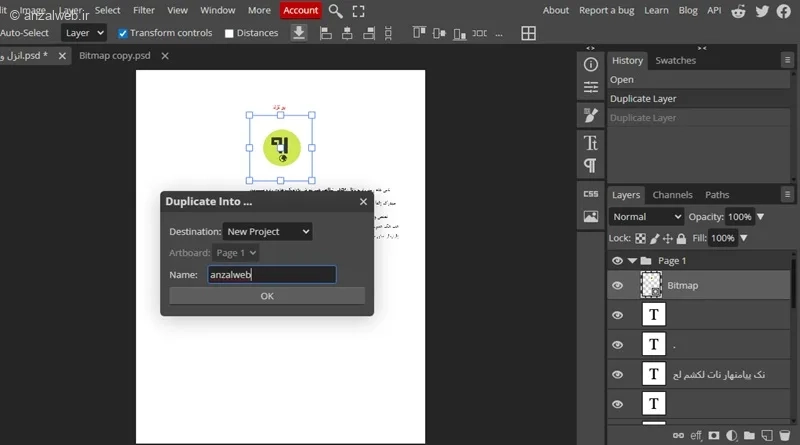This screenshot has height=445, width=800.
Task: Align left edges icon
Action: (326, 34)
